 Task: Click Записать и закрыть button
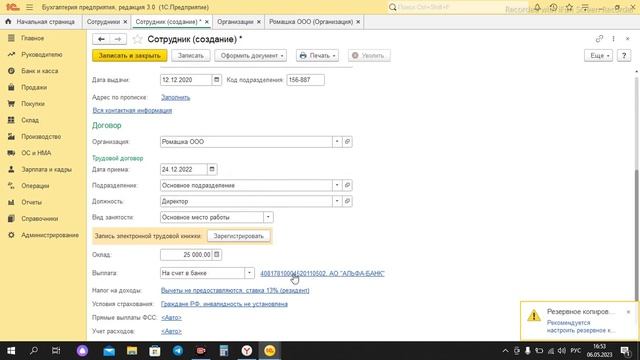[x=129, y=56]
